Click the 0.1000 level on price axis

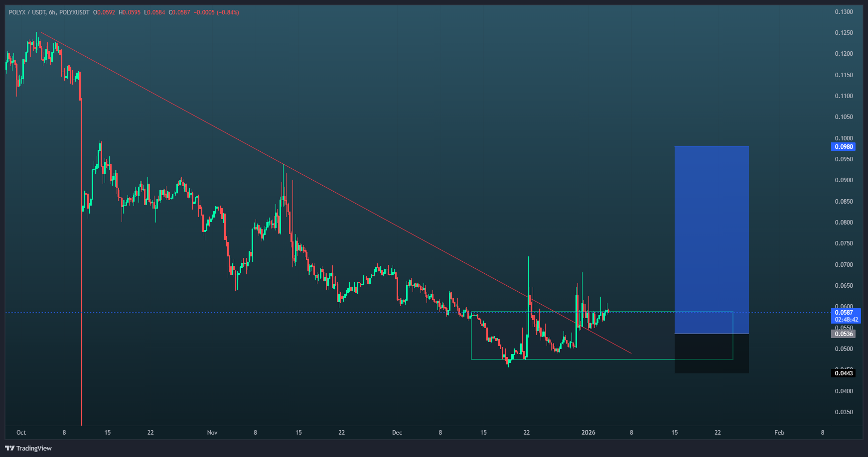(x=844, y=138)
